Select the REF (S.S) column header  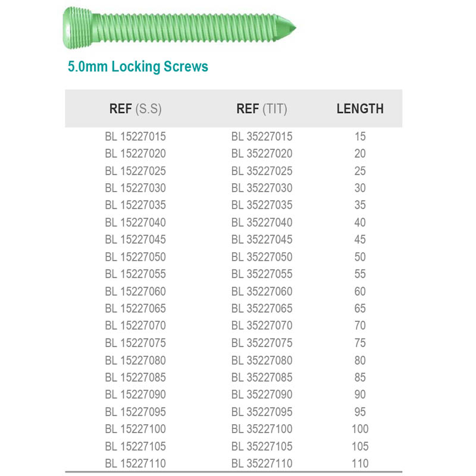[x=136, y=109]
